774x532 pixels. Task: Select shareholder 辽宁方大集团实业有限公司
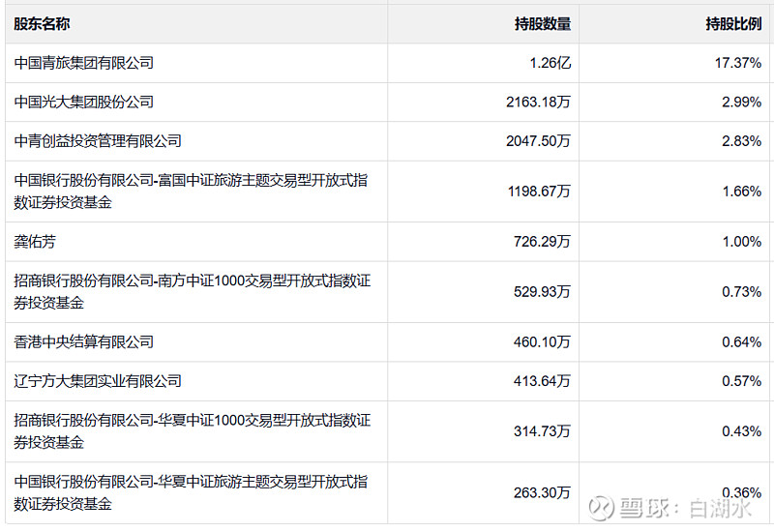[x=98, y=380]
